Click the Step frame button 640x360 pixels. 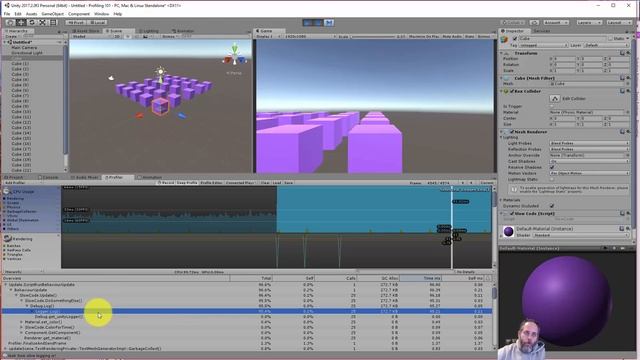click(x=329, y=23)
